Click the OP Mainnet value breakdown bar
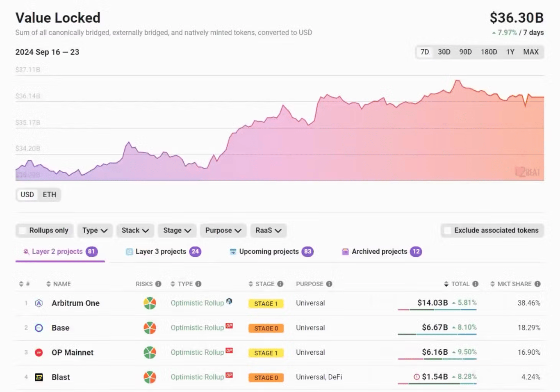 (x=437, y=359)
